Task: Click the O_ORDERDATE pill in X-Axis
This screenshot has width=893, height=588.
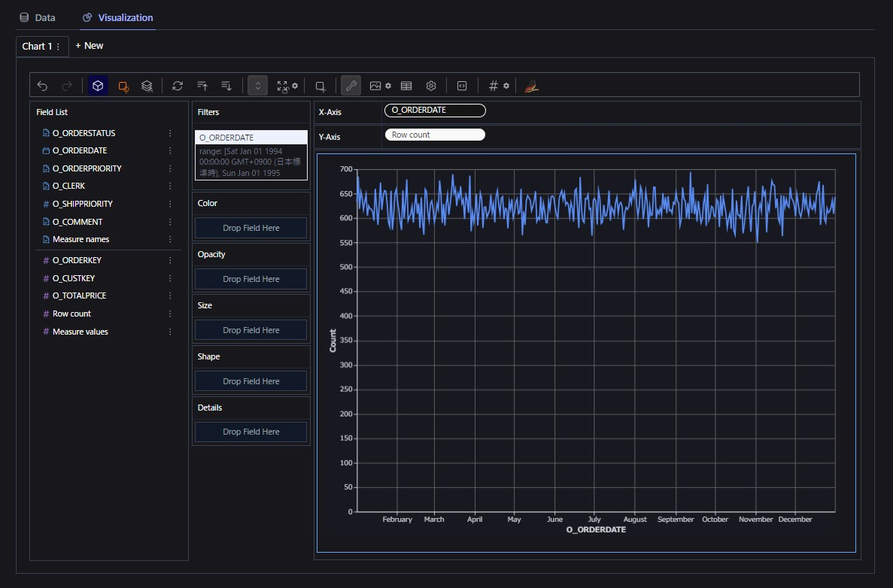Action: click(435, 111)
